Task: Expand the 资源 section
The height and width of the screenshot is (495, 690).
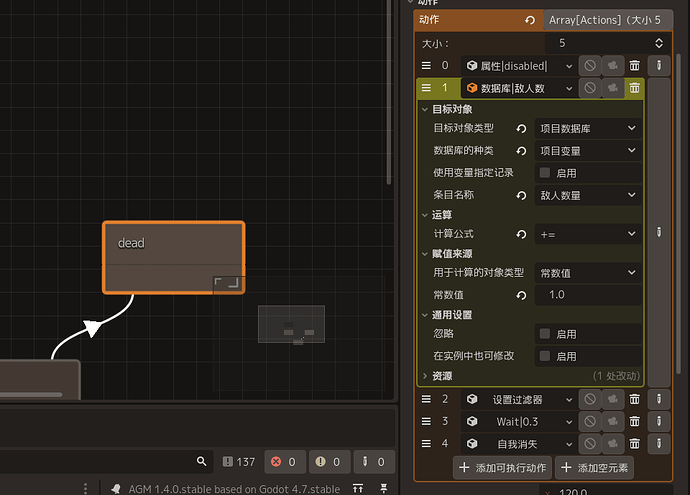Action: coord(425,376)
